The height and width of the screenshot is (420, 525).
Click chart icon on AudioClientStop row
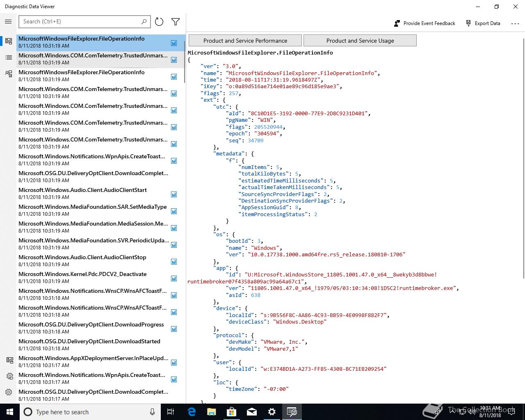174,262
